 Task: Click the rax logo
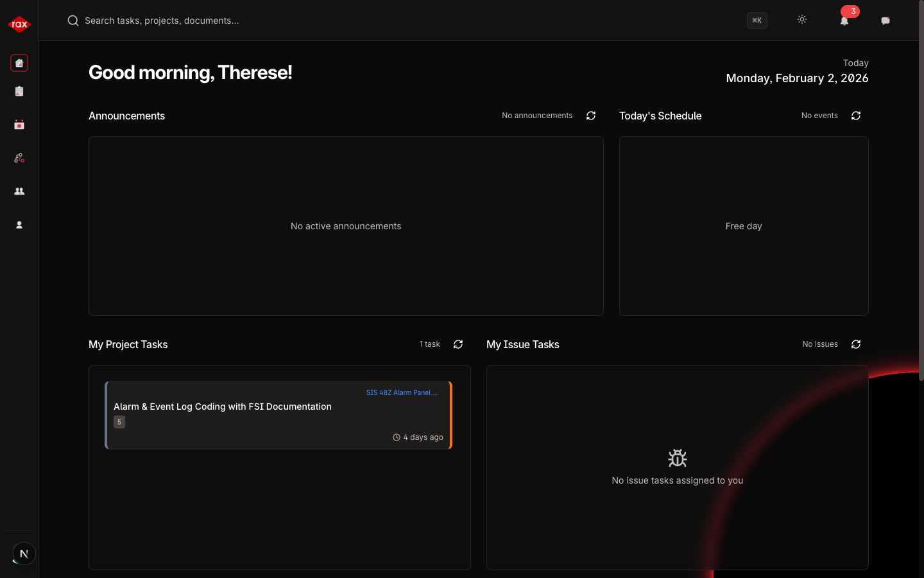(x=19, y=24)
